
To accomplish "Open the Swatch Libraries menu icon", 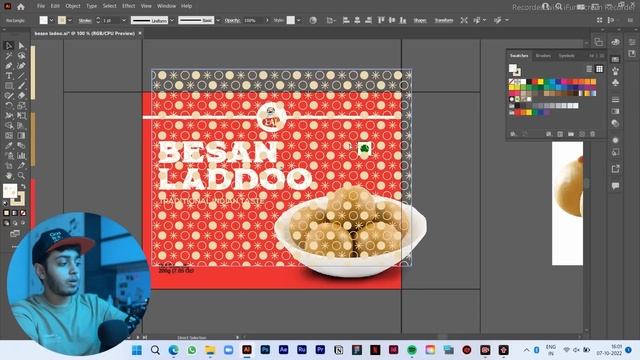I will click(513, 134).
